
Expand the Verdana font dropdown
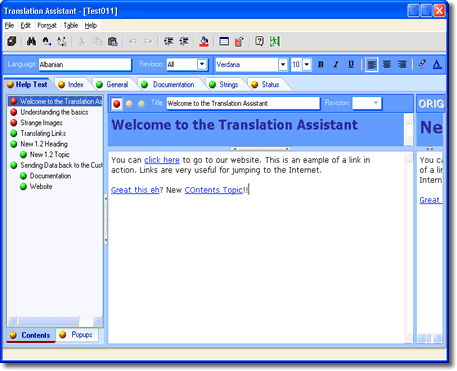pyautogui.click(x=283, y=64)
